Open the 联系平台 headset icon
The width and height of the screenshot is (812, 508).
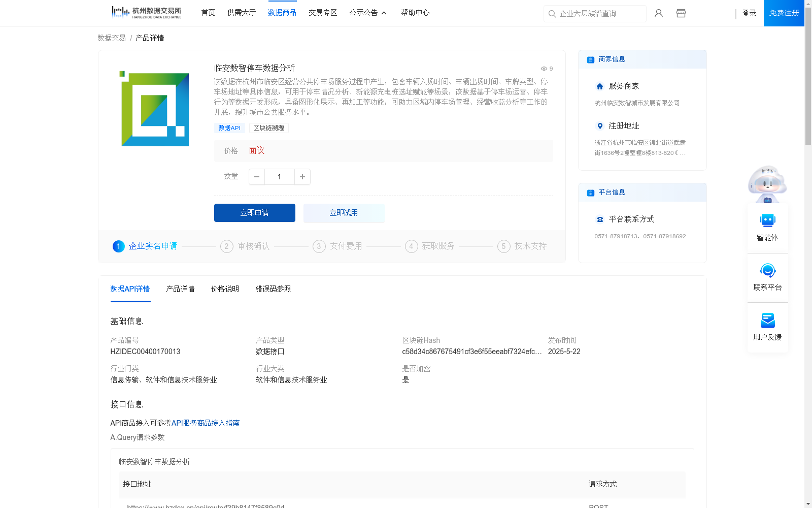click(767, 270)
